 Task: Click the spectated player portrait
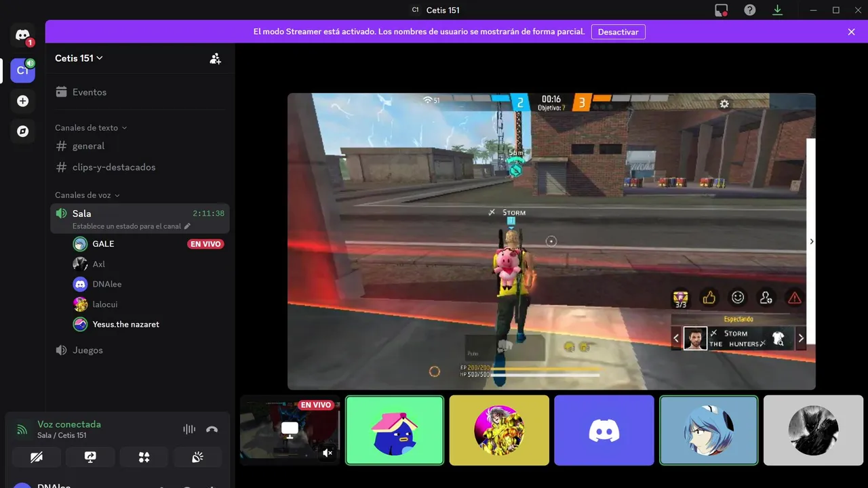(x=695, y=338)
